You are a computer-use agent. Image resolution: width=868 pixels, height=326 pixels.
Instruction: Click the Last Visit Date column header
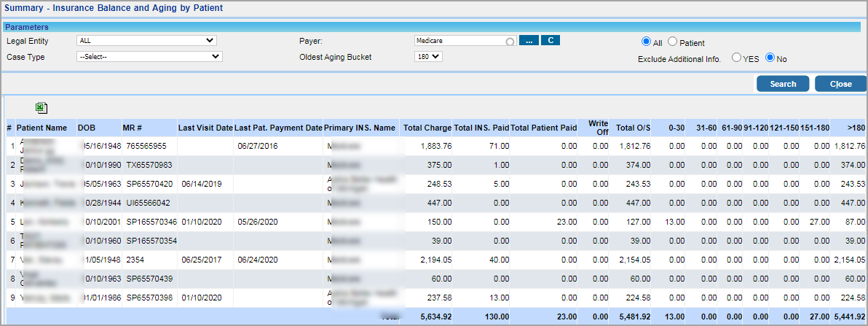point(205,128)
